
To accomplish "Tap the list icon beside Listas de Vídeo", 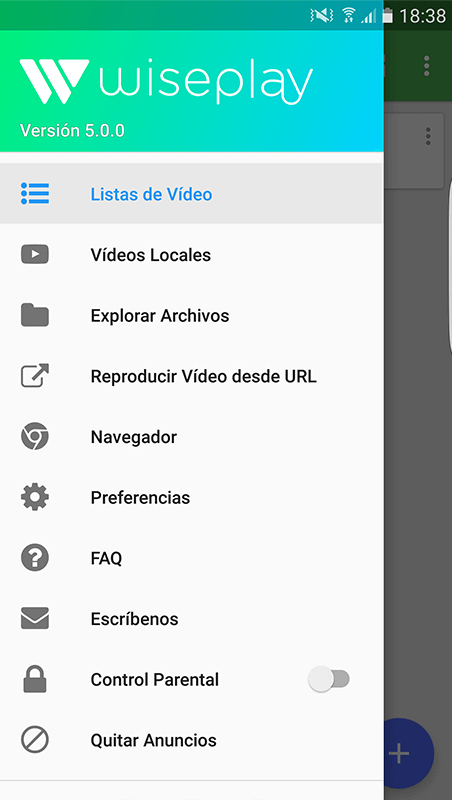I will (x=35, y=194).
